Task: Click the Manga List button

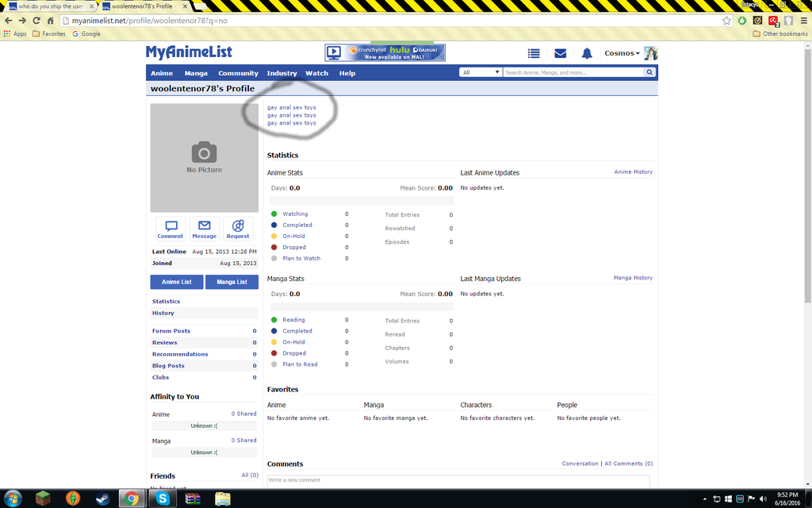Action: point(232,282)
